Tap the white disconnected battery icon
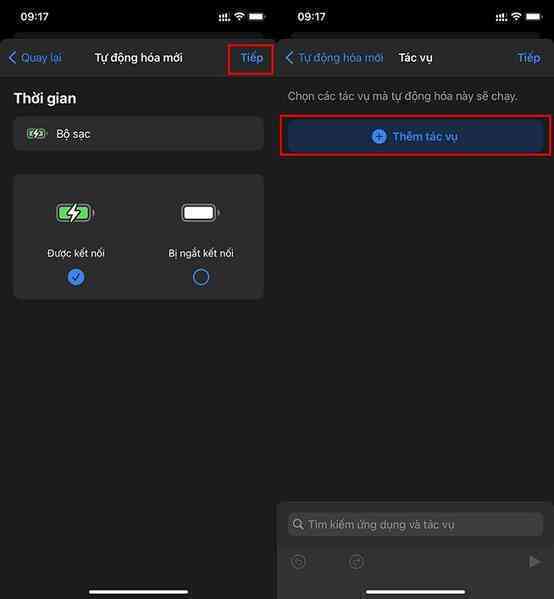The height and width of the screenshot is (599, 554). pos(200,213)
